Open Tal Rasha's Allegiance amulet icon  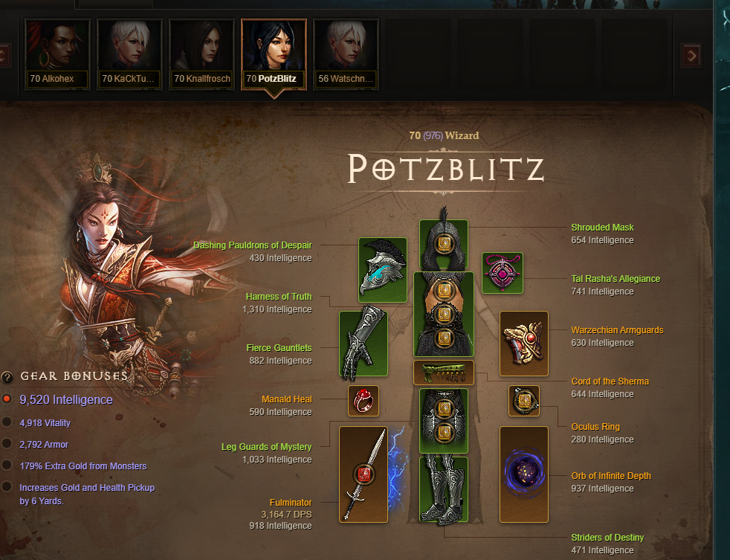(503, 273)
